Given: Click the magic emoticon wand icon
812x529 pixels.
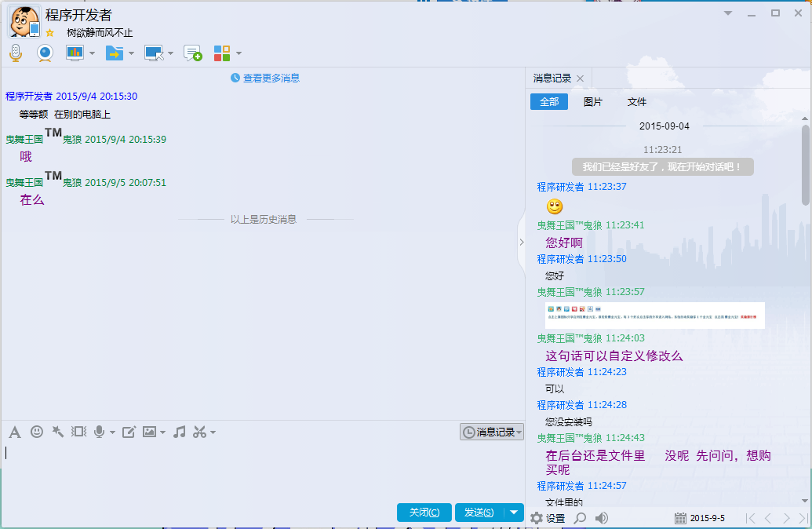Looking at the screenshot, I should pyautogui.click(x=57, y=432).
